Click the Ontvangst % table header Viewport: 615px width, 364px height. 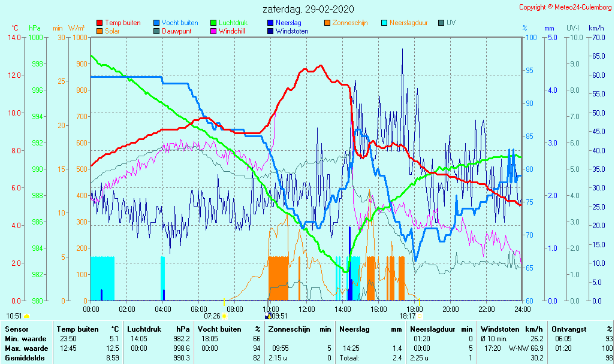pos(581,329)
